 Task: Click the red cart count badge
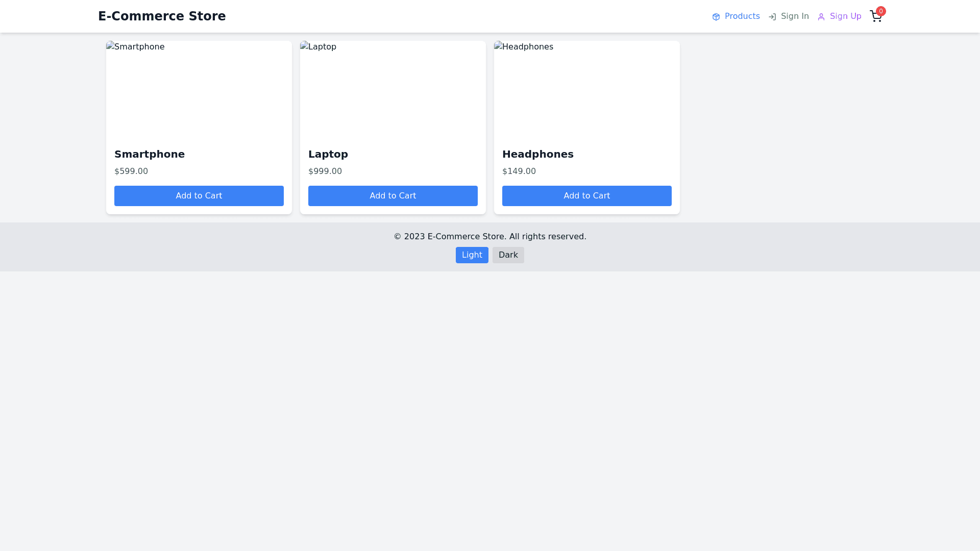point(881,11)
